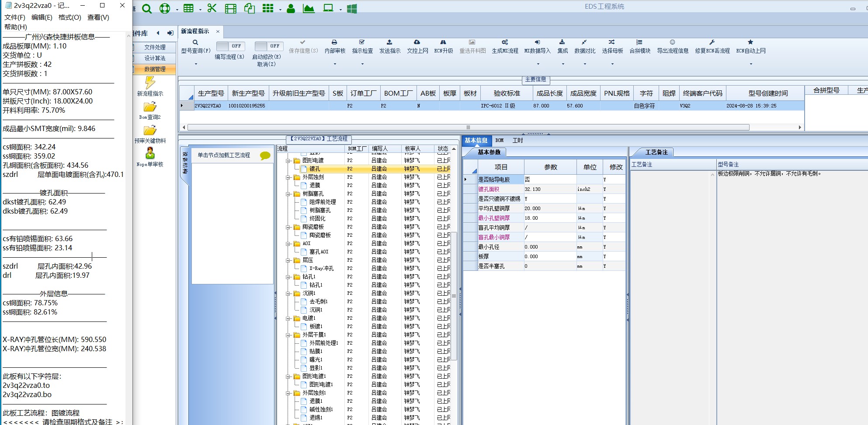Image resolution: width=868 pixels, height=425 pixels.
Task: Open Bom查询2 folder icon in sidebar
Action: pos(150,107)
